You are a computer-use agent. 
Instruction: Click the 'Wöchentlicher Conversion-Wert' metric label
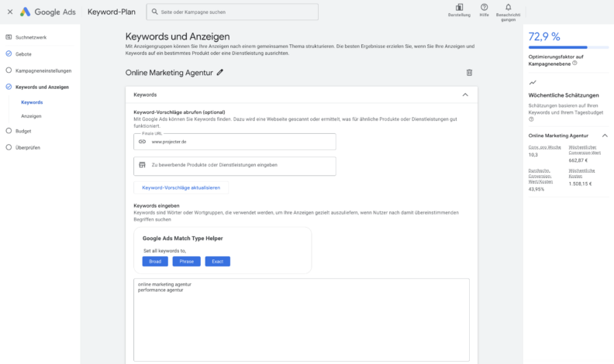coord(585,150)
